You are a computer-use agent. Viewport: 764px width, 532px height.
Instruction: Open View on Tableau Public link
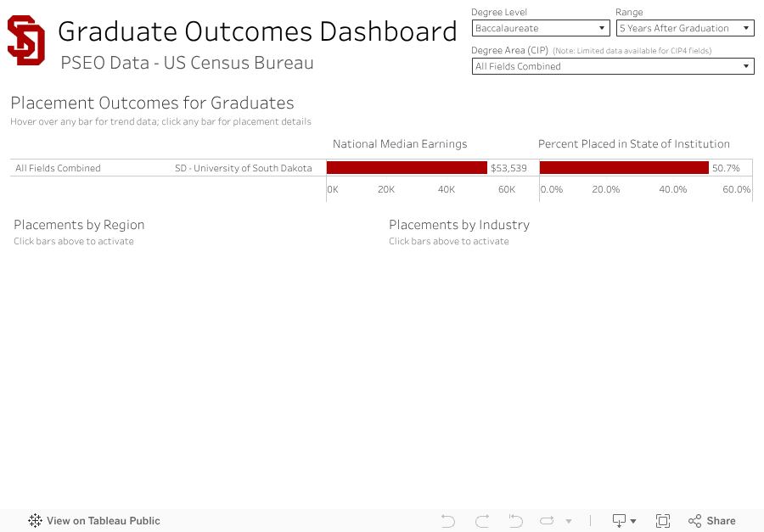[103, 521]
